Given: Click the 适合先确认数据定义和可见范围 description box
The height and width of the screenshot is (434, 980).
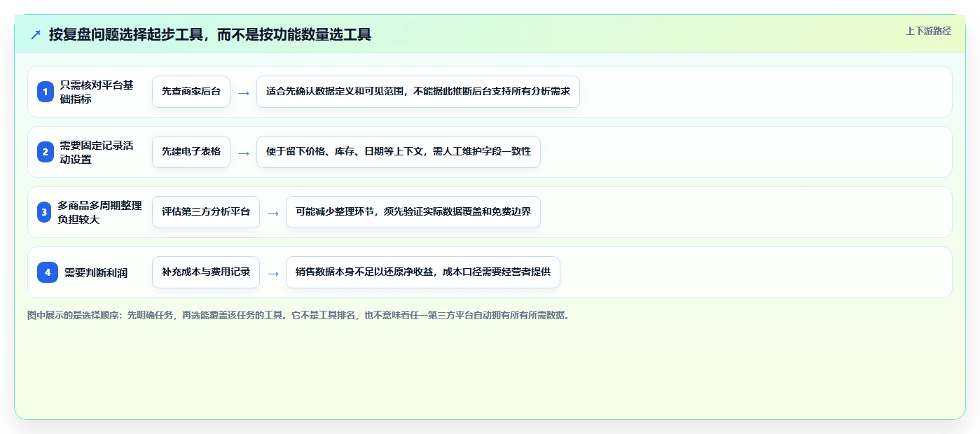Looking at the screenshot, I should (x=418, y=92).
